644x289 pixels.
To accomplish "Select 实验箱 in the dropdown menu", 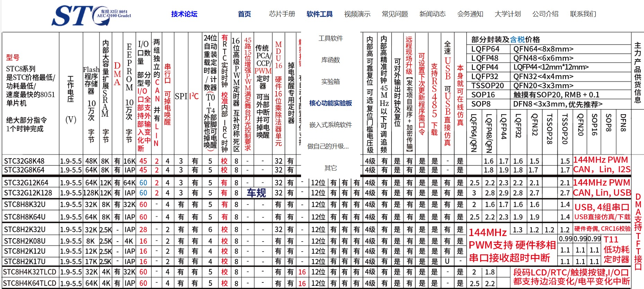I will 330,82.
